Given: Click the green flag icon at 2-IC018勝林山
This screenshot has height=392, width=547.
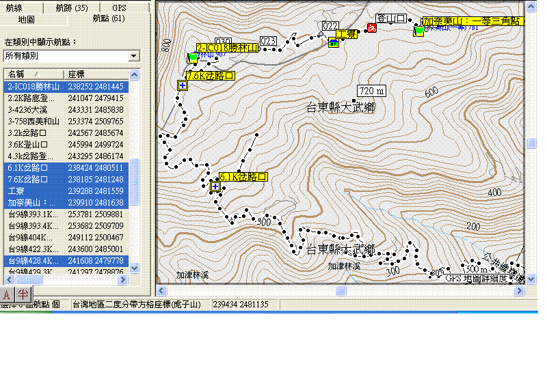Looking at the screenshot, I should (192, 57).
